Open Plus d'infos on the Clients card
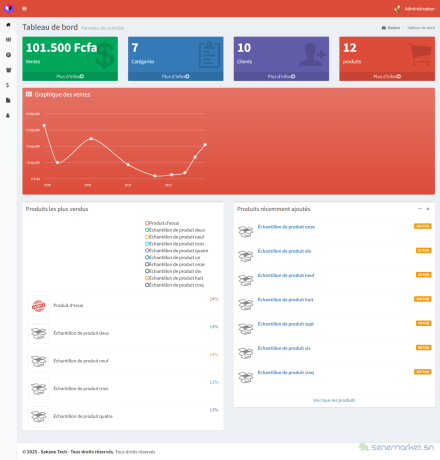The width and height of the screenshot is (440, 460). coord(281,76)
